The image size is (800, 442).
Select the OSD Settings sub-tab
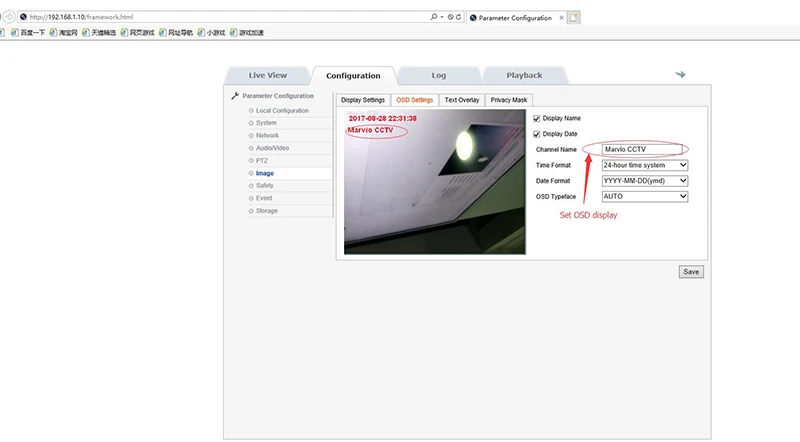coord(415,100)
